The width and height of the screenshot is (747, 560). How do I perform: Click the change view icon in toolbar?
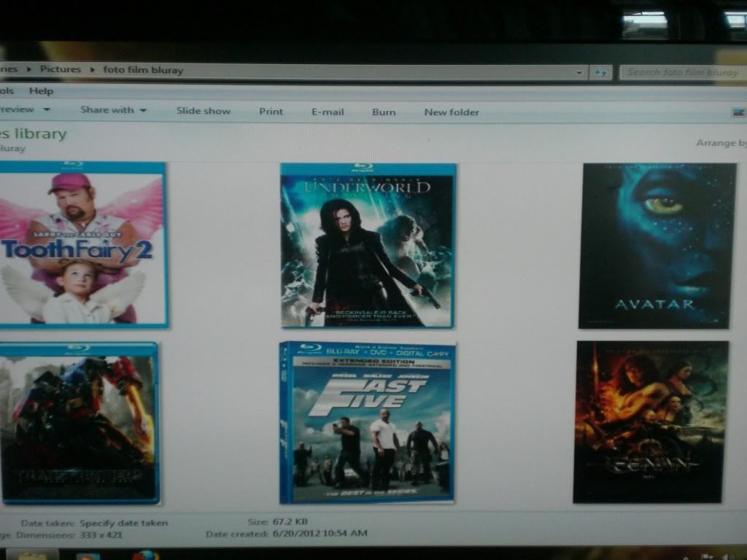pyautogui.click(x=738, y=112)
